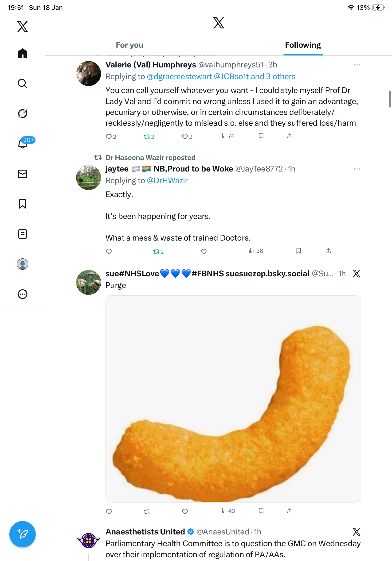The image size is (392, 561).
Task: Open Notifications bell with 20+ badge
Action: (23, 144)
